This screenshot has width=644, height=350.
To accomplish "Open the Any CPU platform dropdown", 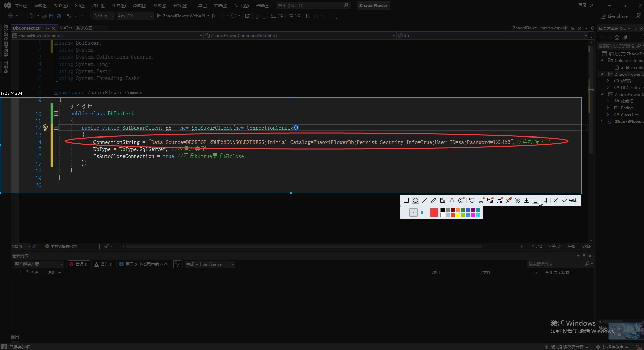I will [x=135, y=16].
